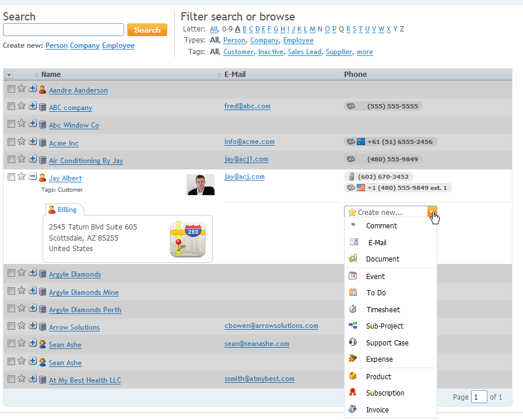Click the phone icon for Air Conditioning By Jay
The image size is (523, 420).
tap(351, 159)
